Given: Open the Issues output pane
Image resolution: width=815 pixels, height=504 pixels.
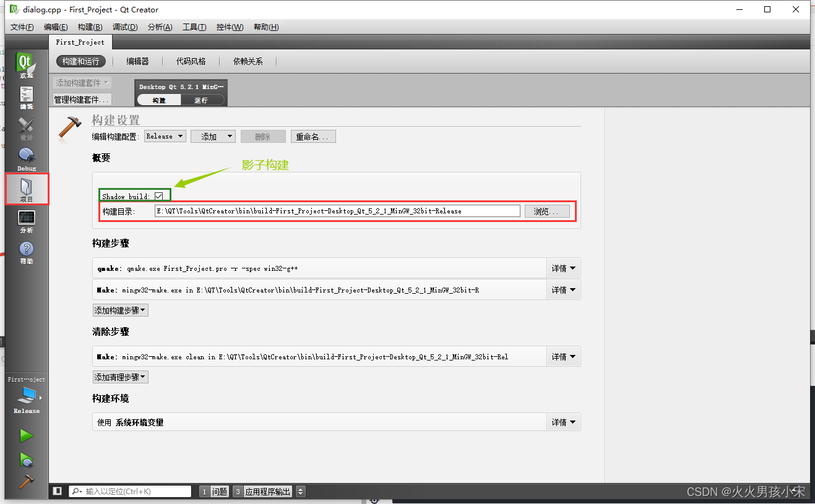Looking at the screenshot, I should click(x=214, y=492).
